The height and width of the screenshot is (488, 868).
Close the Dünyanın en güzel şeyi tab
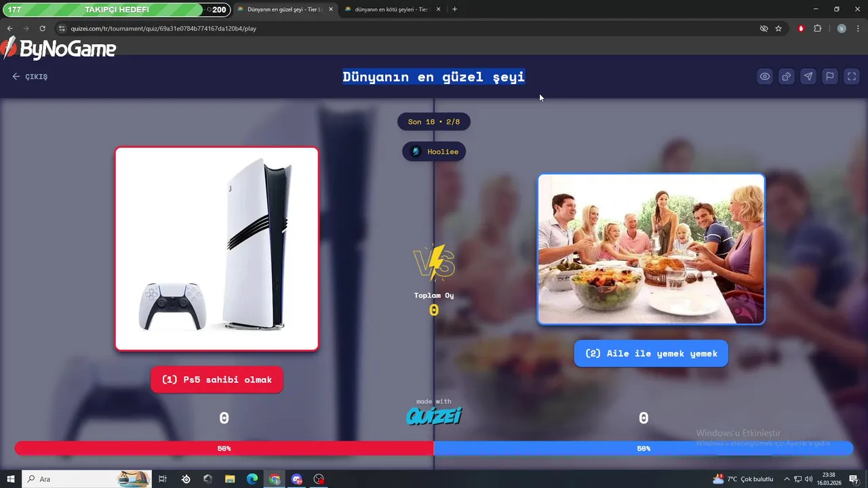(x=331, y=9)
